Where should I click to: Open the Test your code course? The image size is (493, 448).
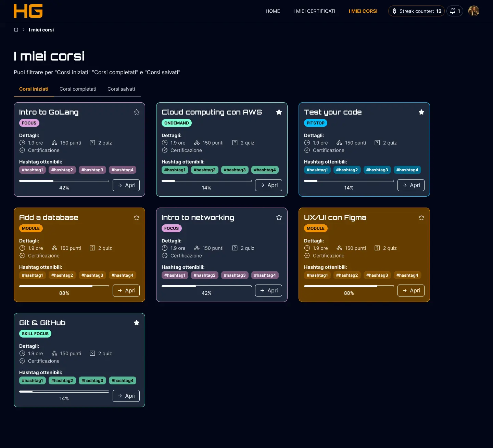coord(411,185)
